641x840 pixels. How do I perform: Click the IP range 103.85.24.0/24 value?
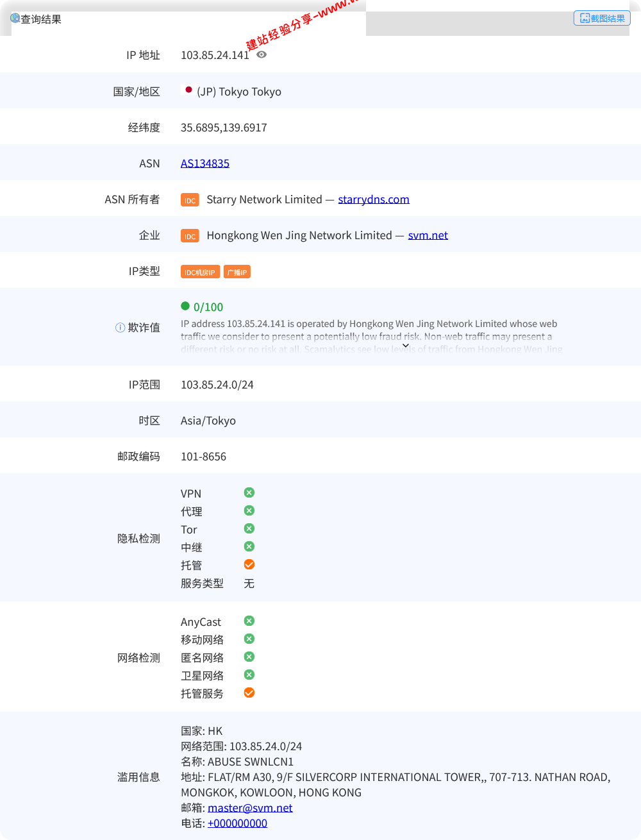click(x=217, y=385)
